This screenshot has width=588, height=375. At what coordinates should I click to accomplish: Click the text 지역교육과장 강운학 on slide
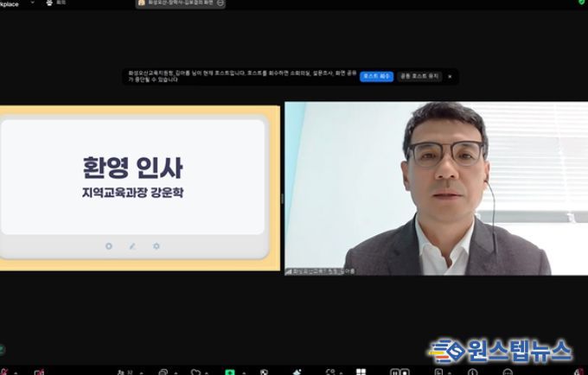point(133,193)
